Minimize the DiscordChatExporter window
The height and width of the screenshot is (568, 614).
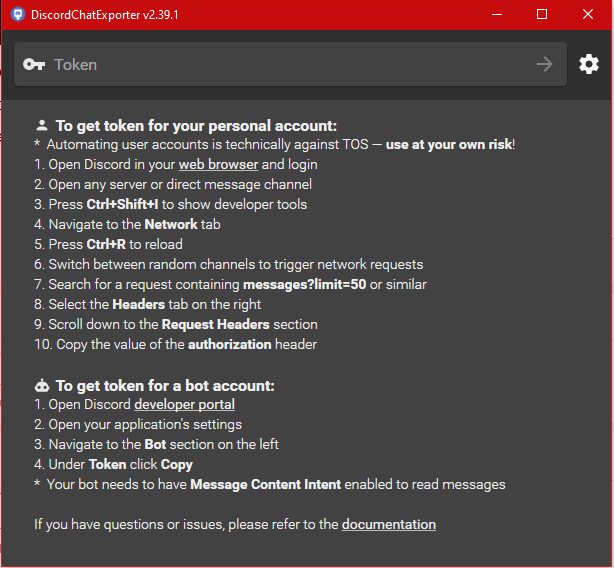[497, 15]
